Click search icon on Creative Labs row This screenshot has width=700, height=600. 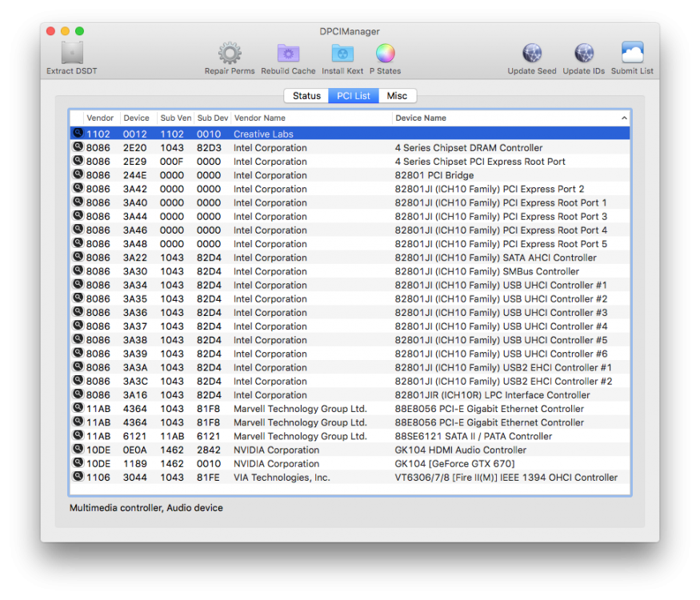[78, 133]
